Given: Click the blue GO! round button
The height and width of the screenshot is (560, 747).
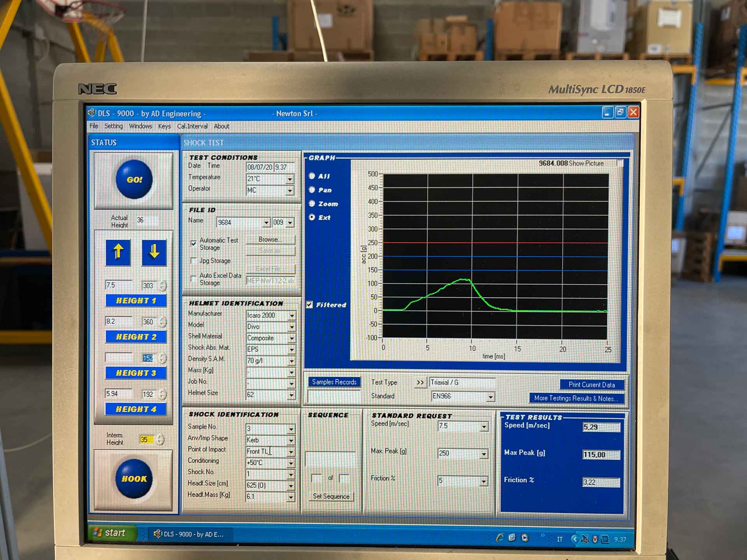Looking at the screenshot, I should [x=134, y=179].
